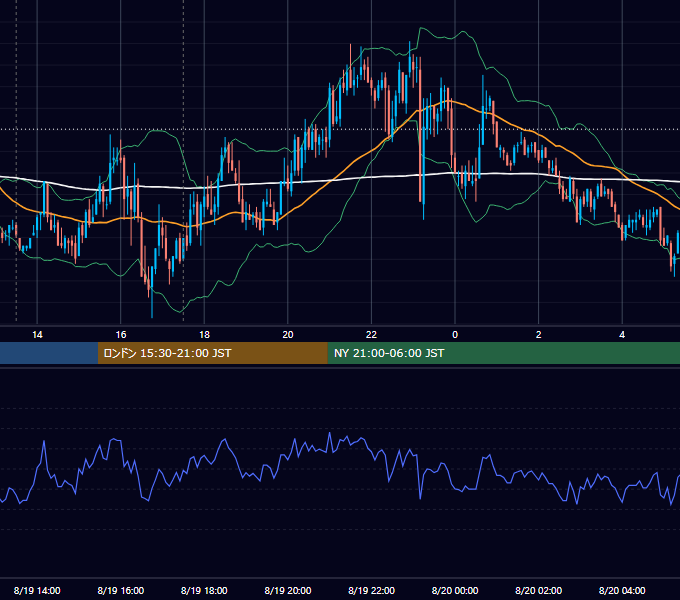Click the 8/19 22:00 date label

tap(371, 590)
